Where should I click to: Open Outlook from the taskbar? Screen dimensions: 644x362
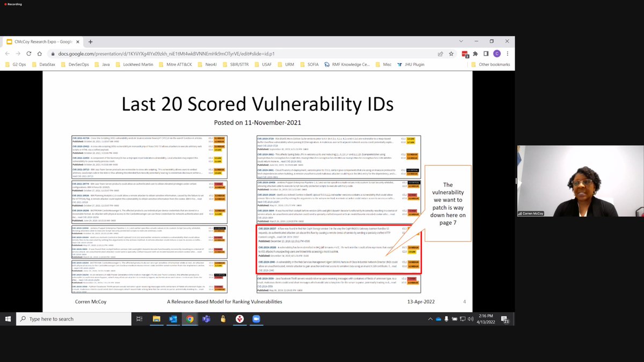point(173,319)
